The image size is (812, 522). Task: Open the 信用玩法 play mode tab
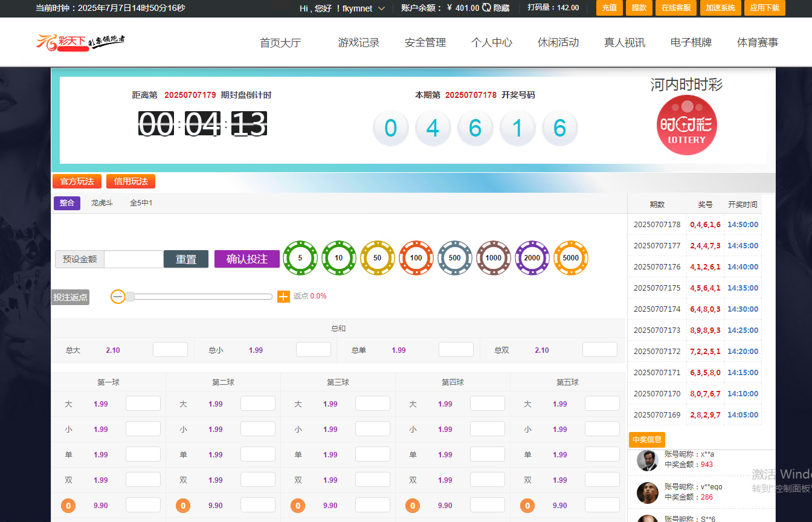[x=130, y=181]
